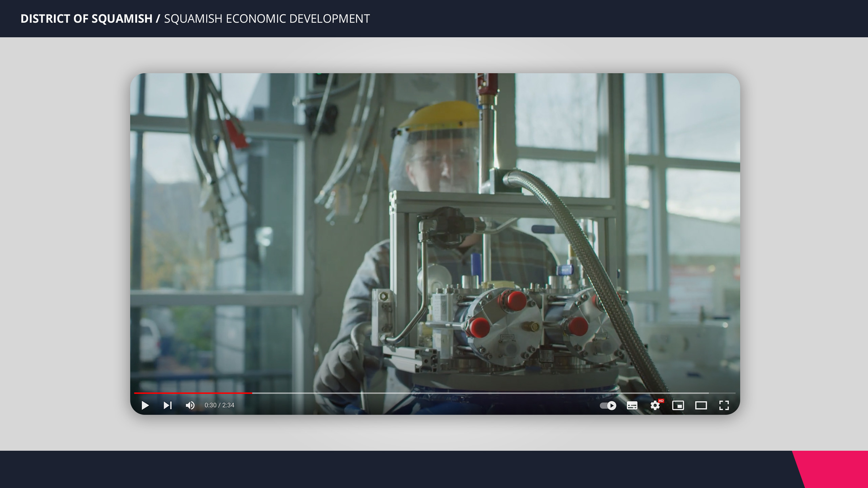Click the SQUAMISH ECONOMIC DEVELOPMENT title
Image resolution: width=868 pixels, height=488 pixels.
click(267, 19)
